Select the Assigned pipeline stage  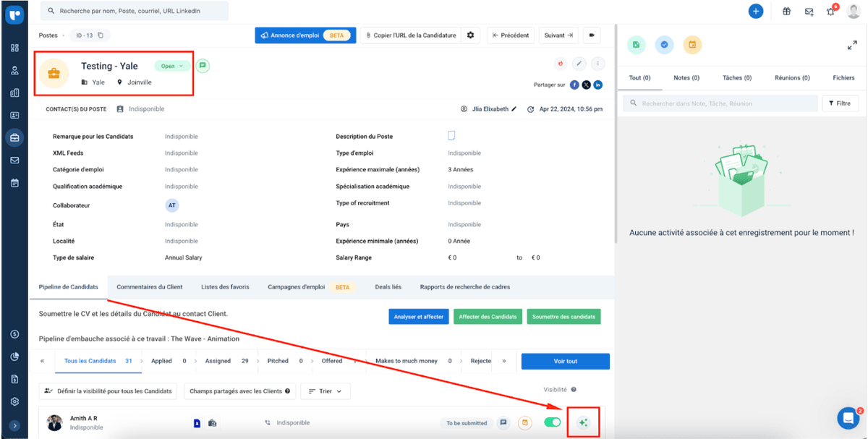click(218, 361)
